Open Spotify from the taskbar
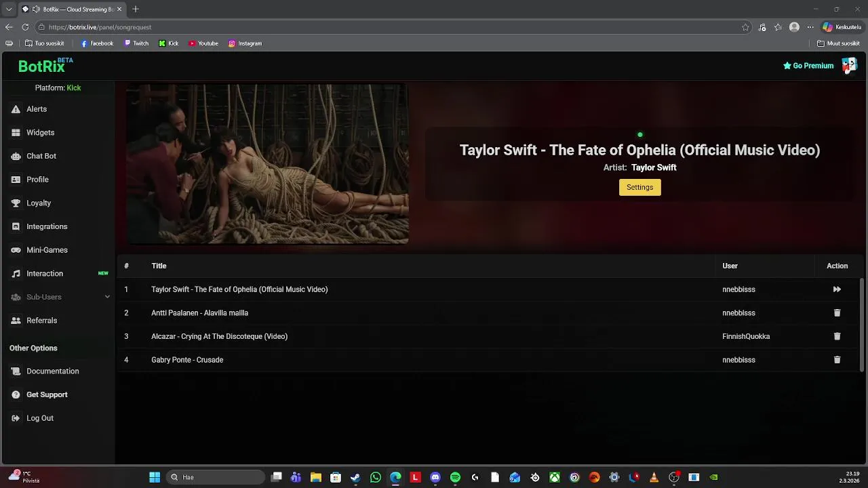This screenshot has height=488, width=868. [x=455, y=477]
